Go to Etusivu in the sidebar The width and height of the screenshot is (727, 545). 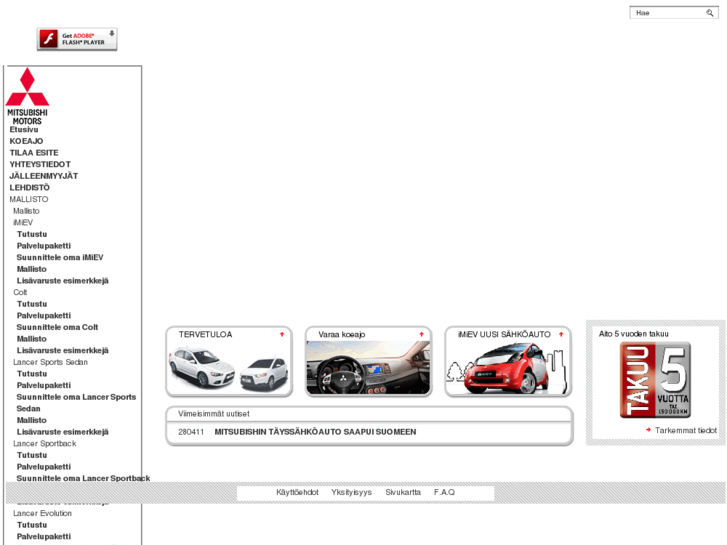click(24, 129)
